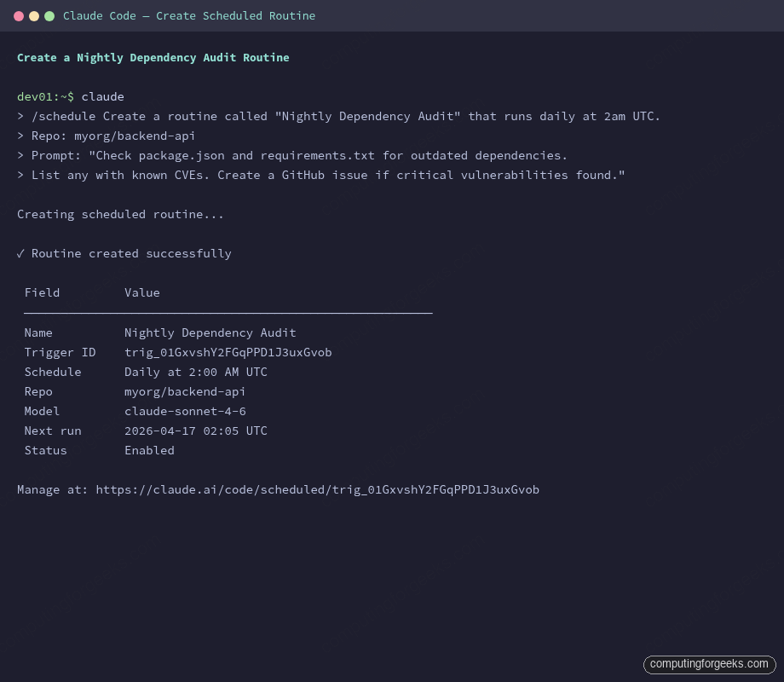Expand the Trigger ID field details
This screenshot has width=784, height=682.
pos(228,352)
